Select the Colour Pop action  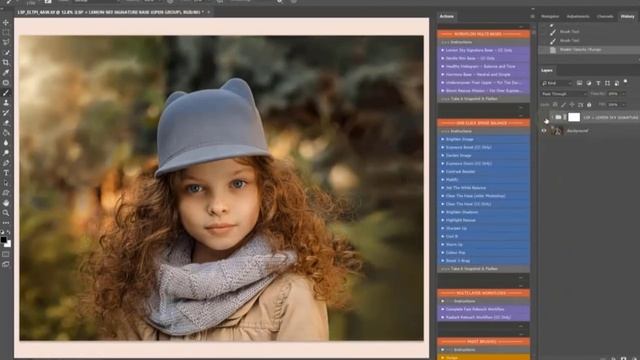pyautogui.click(x=484, y=253)
